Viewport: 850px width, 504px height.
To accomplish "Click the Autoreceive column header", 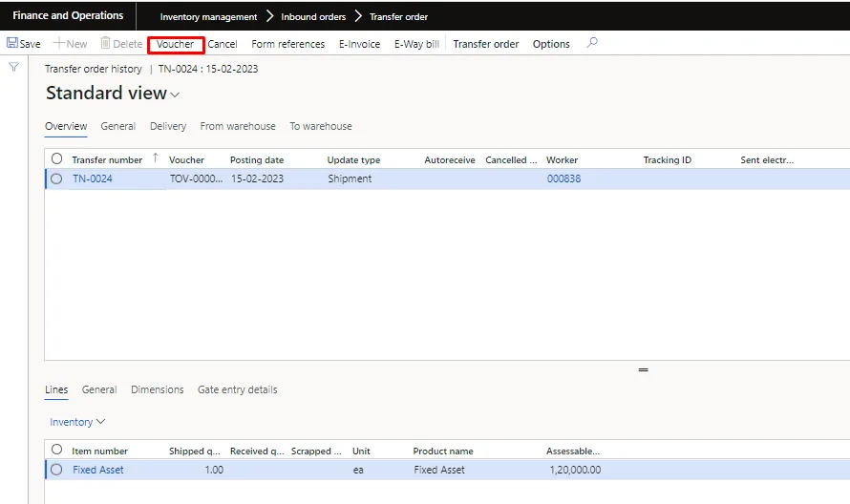I will pyautogui.click(x=450, y=159).
